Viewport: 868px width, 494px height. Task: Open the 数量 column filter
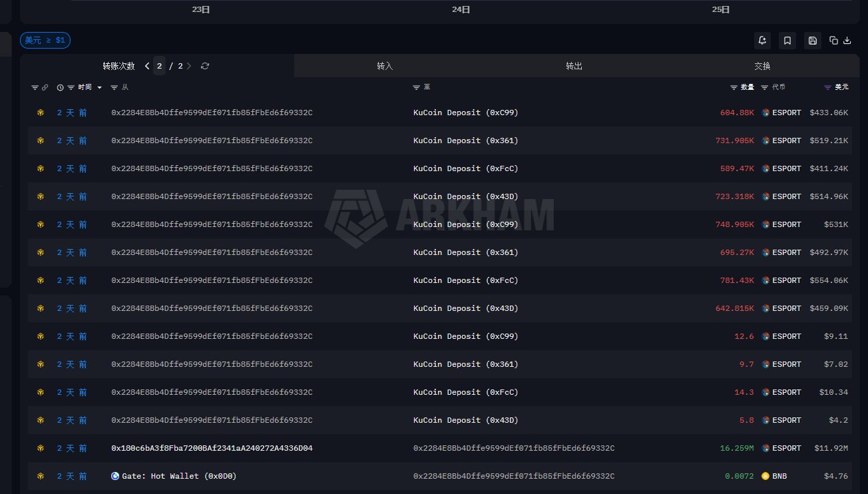point(734,87)
